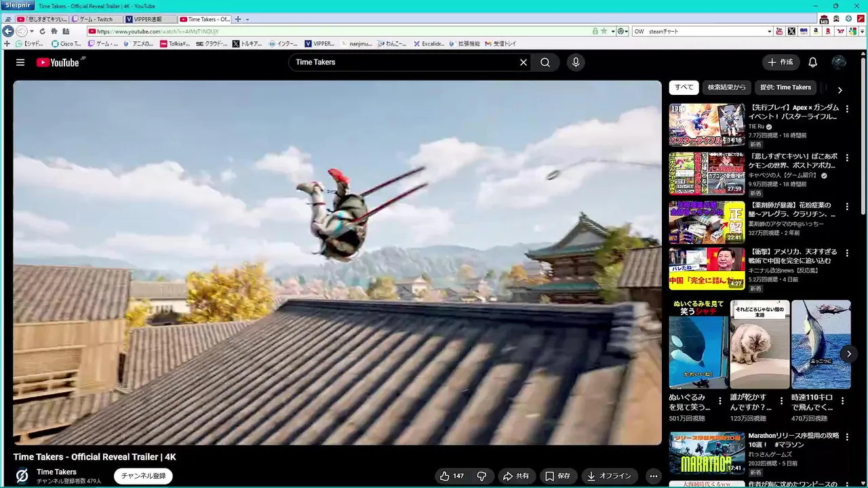Image resolution: width=868 pixels, height=488 pixels.
Task: Open the Sleipnir application menu button
Action: (x=17, y=5)
